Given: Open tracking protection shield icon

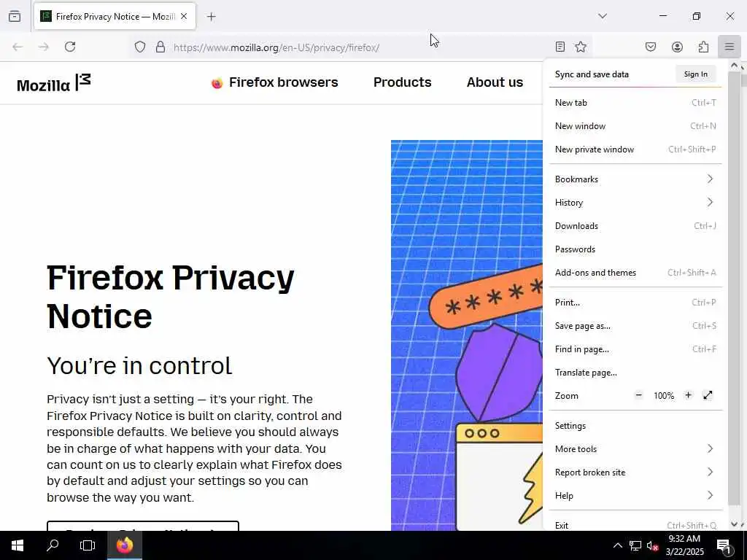Looking at the screenshot, I should coord(139,47).
